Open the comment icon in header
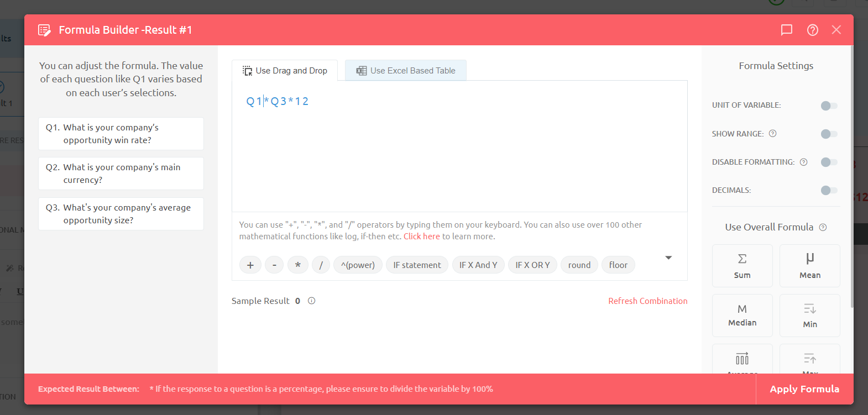Viewport: 868px width, 415px height. [x=786, y=30]
